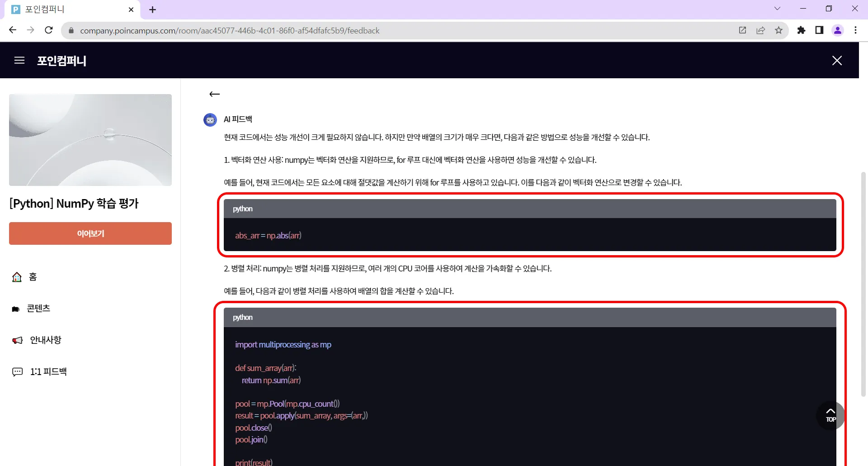Click the AI 피드백 heading text
Screen dimensions: 868x466
click(x=238, y=119)
